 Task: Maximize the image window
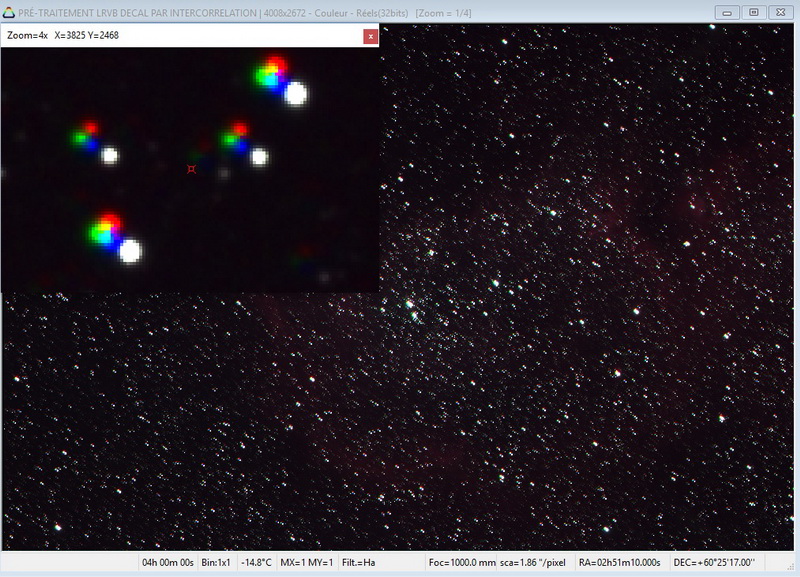click(754, 12)
